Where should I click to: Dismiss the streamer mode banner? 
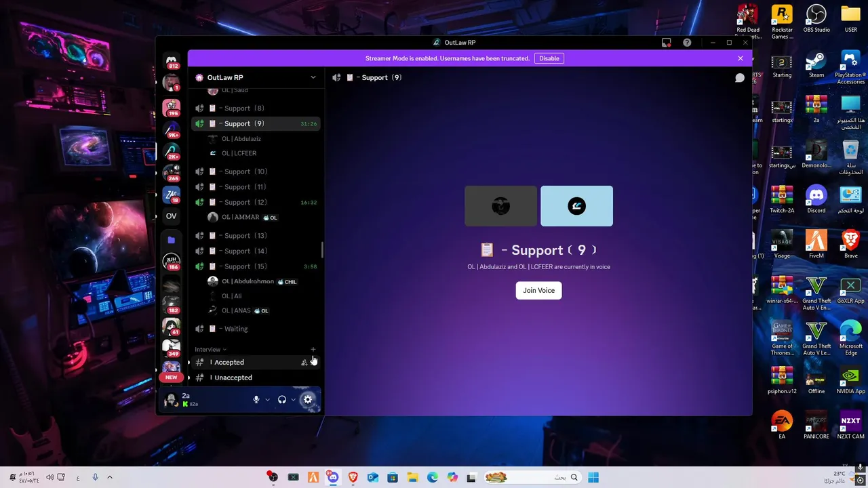click(741, 58)
